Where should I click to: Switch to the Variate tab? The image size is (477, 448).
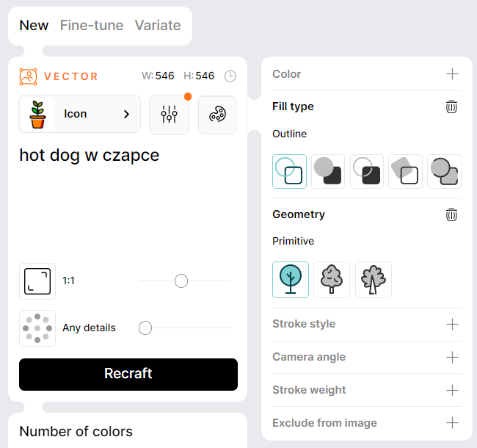(158, 25)
